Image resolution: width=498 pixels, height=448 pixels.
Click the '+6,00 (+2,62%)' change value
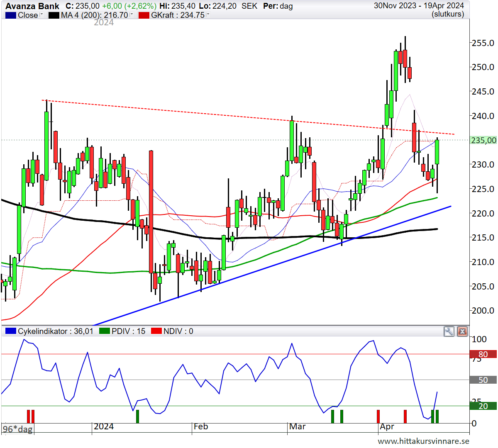pos(129,6)
